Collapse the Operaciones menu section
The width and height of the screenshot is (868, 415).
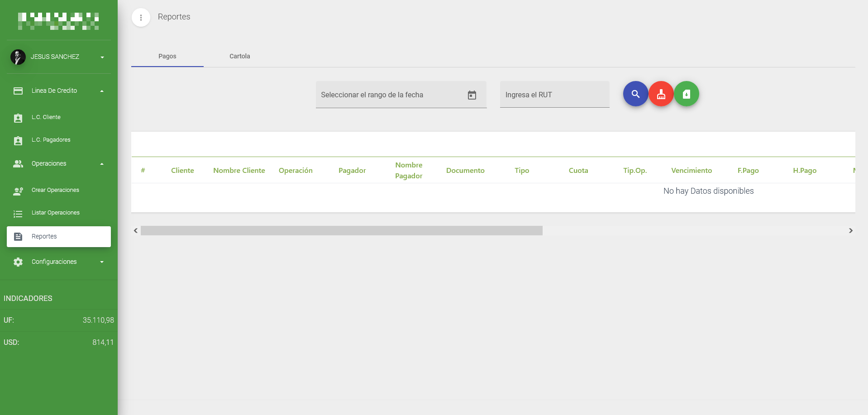point(102,164)
